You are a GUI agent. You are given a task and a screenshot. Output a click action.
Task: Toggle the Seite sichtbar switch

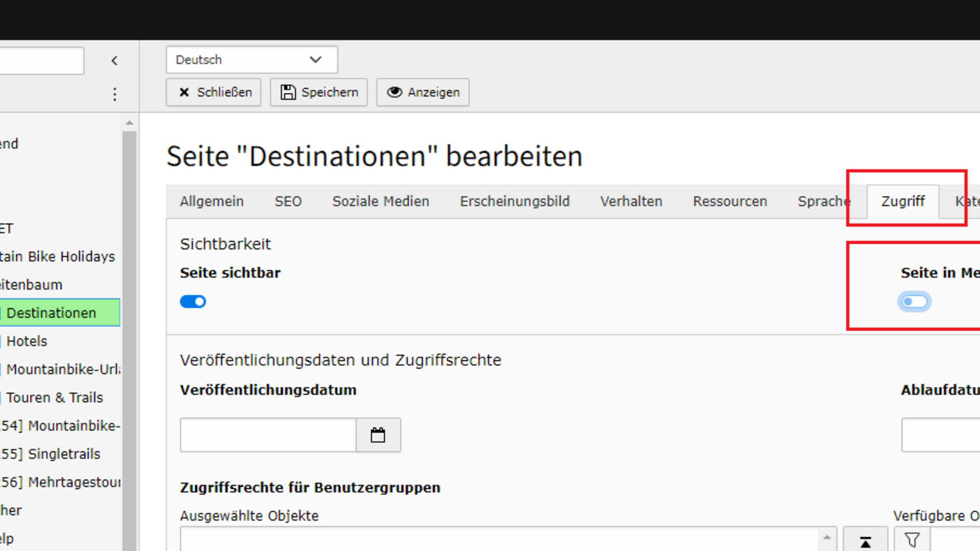tap(193, 302)
